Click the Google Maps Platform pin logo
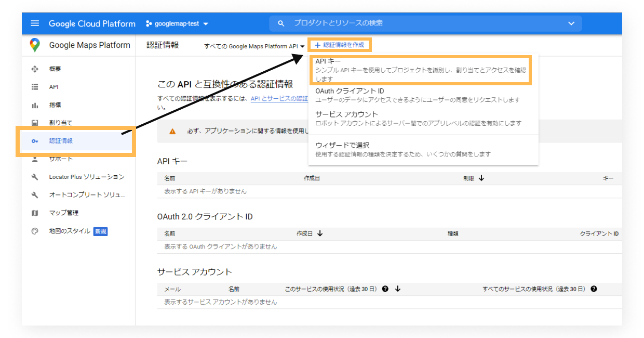Screen dimensions: 644x338 [x=35, y=45]
